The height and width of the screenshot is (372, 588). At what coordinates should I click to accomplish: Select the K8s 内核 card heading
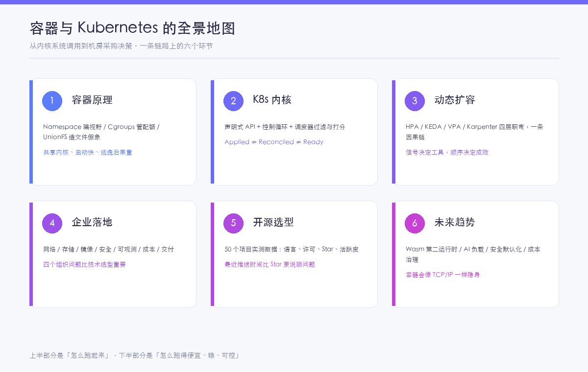[x=272, y=100]
